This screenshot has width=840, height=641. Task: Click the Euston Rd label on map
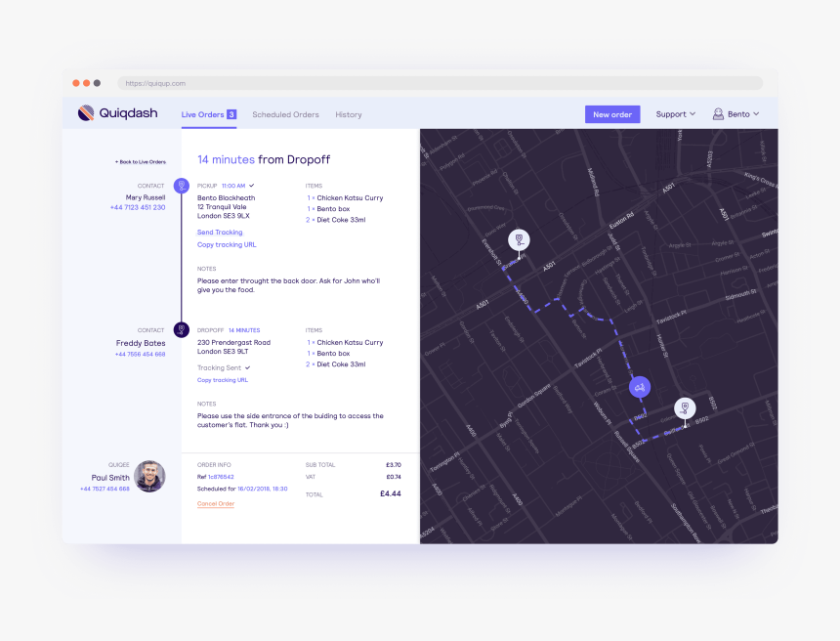621,220
